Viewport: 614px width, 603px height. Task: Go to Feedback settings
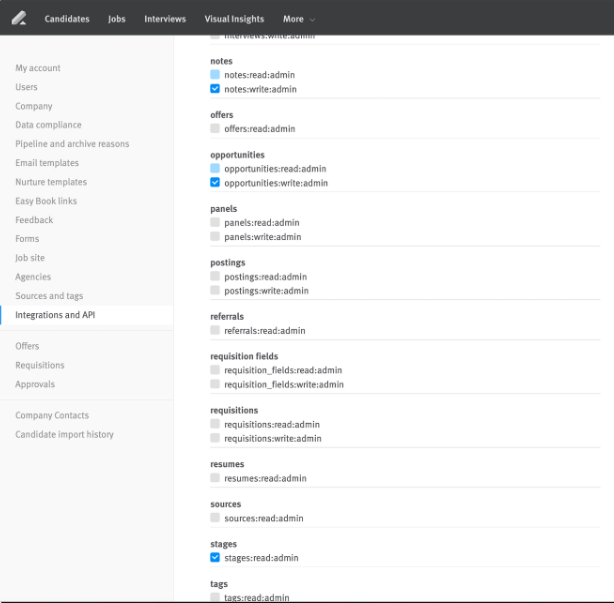click(34, 220)
